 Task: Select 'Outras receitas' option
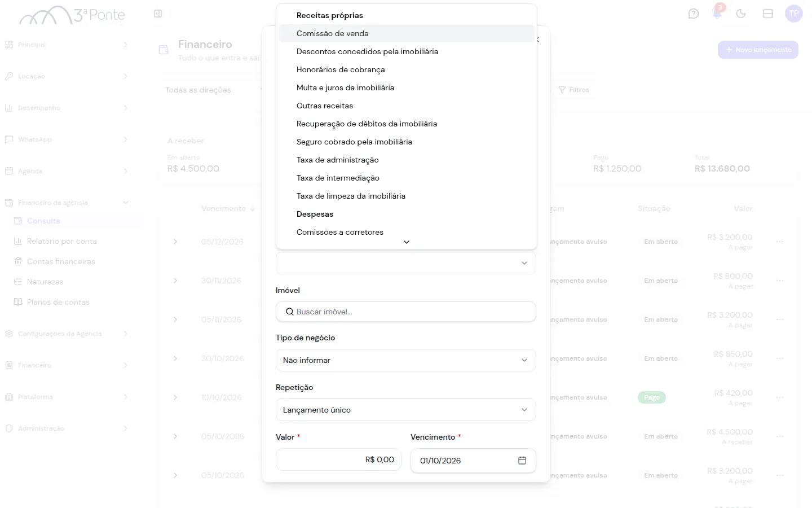(x=406, y=106)
